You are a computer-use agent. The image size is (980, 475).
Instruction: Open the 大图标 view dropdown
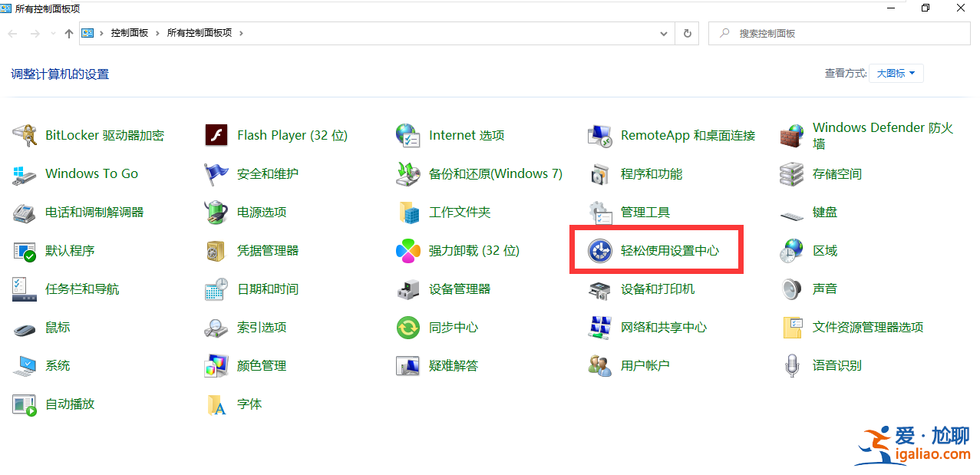pyautogui.click(x=895, y=73)
